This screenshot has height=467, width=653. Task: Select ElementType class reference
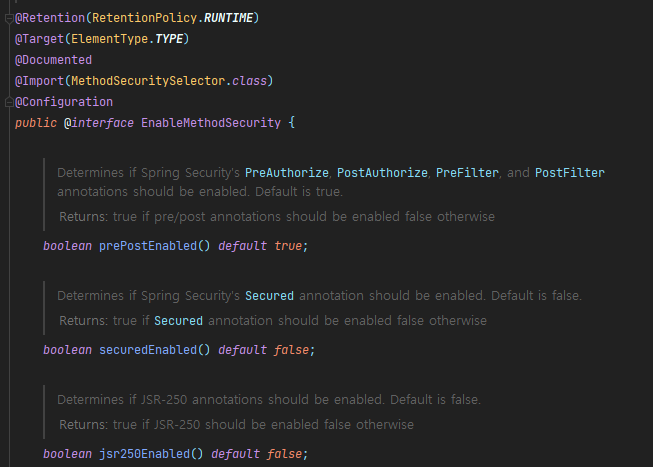tap(110, 39)
